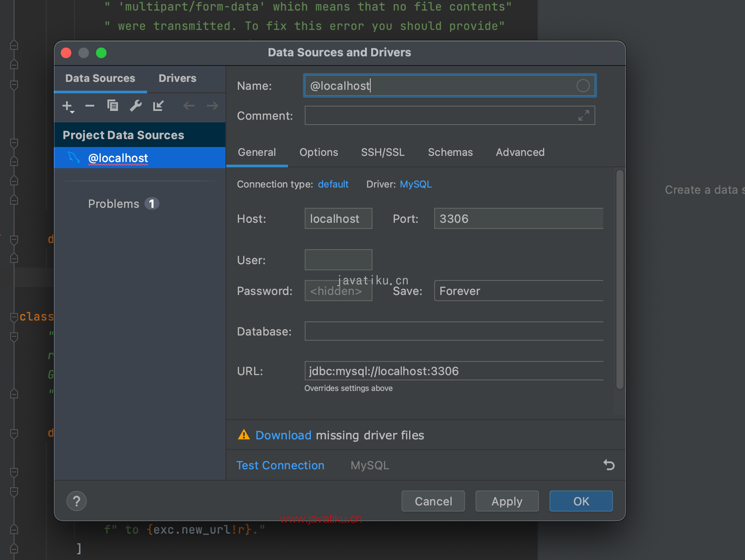Click the forward arrow in toolbar

pyautogui.click(x=213, y=106)
